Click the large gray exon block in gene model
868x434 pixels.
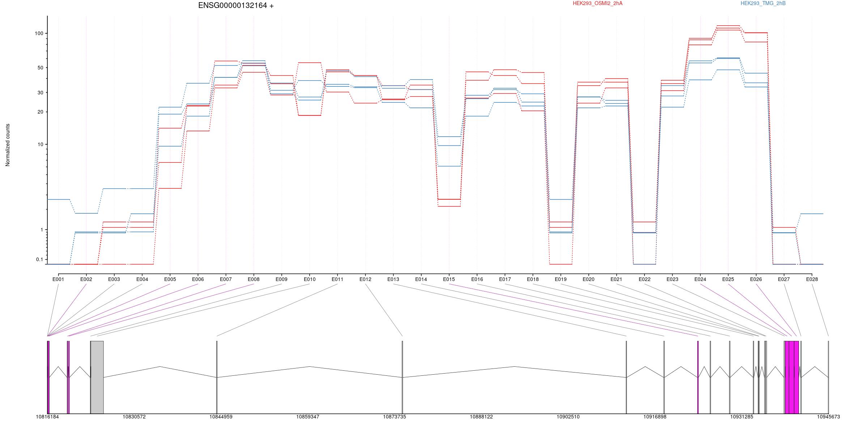(97, 377)
